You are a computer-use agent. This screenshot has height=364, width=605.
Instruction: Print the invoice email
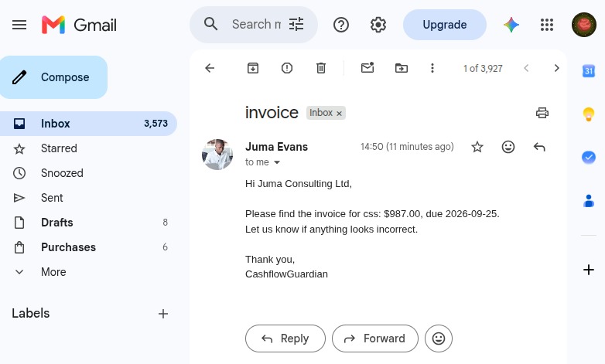(x=542, y=113)
